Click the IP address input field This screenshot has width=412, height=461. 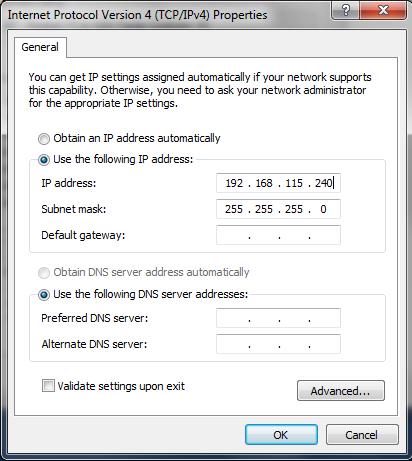coord(278,183)
